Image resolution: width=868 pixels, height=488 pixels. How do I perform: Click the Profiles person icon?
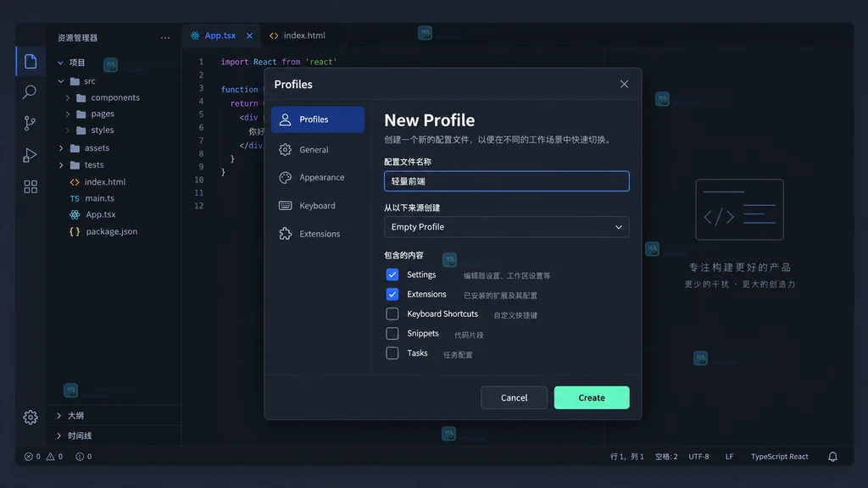click(285, 119)
